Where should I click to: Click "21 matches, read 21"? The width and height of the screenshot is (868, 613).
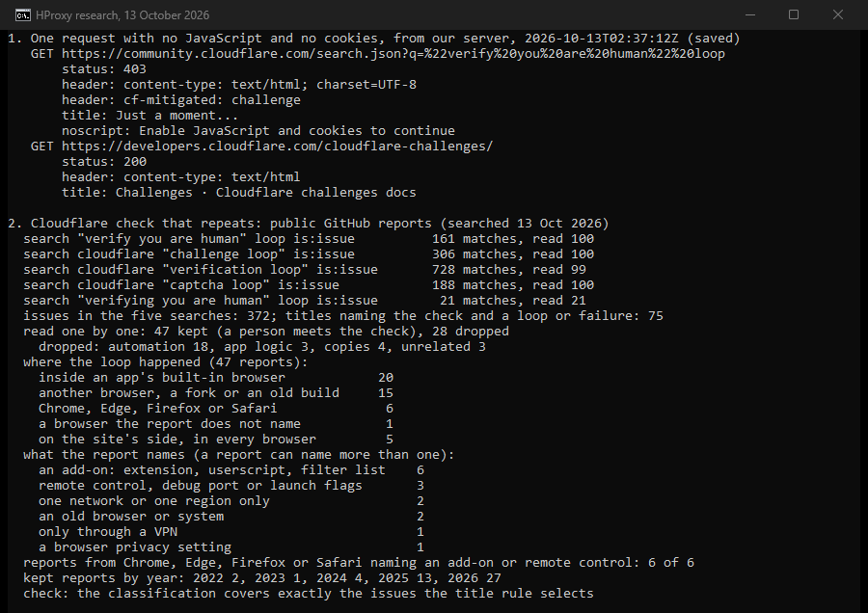coord(513,301)
